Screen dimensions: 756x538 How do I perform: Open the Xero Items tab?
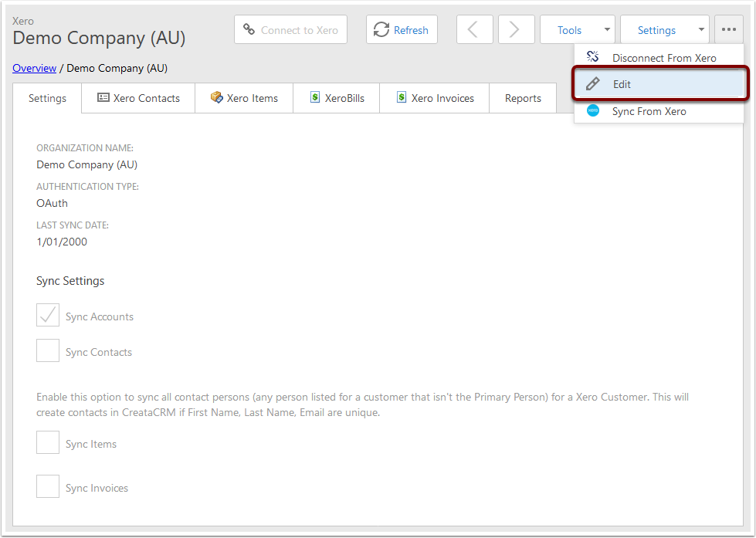244,98
